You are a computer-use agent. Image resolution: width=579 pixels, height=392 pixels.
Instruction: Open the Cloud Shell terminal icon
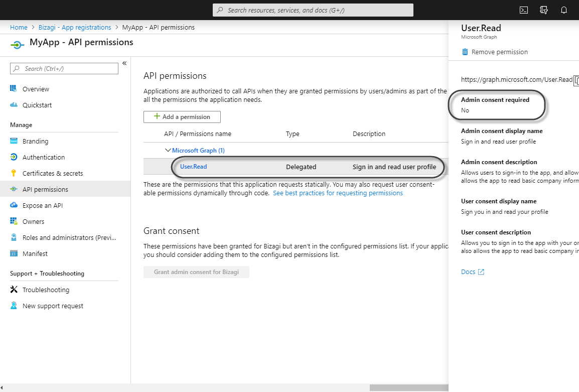coord(524,10)
